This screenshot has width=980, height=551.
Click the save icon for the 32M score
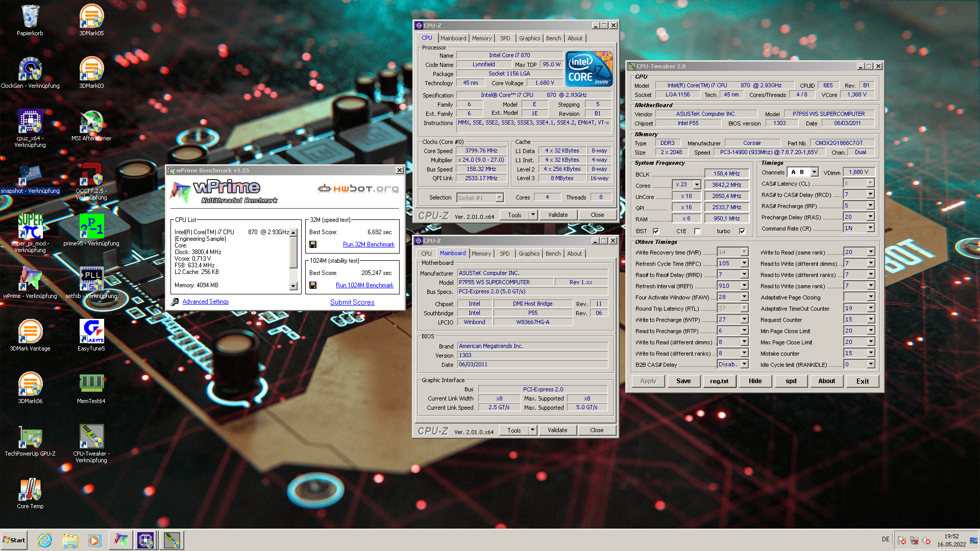tap(313, 244)
